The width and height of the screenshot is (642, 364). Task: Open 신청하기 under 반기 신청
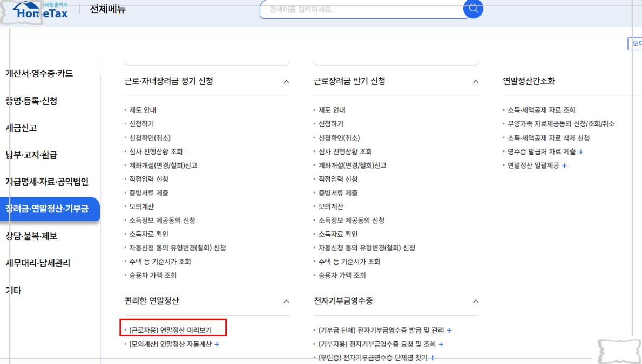[331, 124]
